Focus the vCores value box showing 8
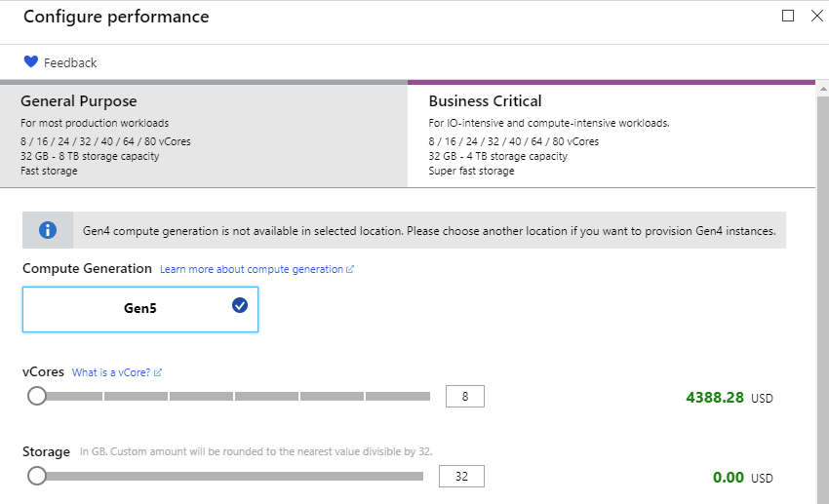The width and height of the screenshot is (829, 504). 464,397
